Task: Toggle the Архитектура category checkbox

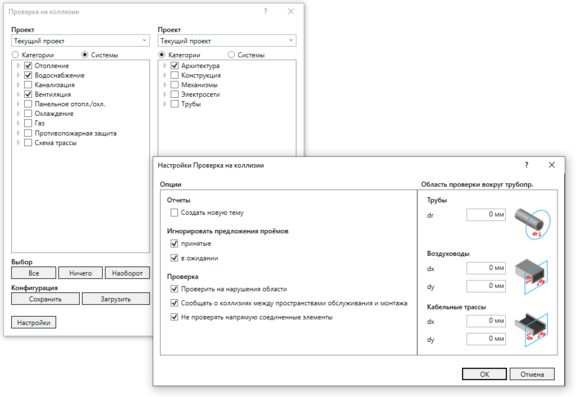Action: pos(174,66)
